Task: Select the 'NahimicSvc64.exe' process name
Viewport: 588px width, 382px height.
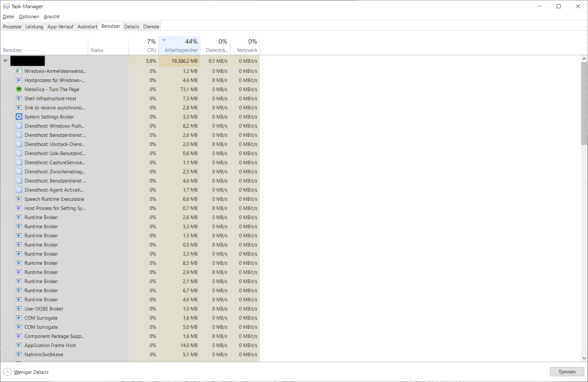Action: 44,354
